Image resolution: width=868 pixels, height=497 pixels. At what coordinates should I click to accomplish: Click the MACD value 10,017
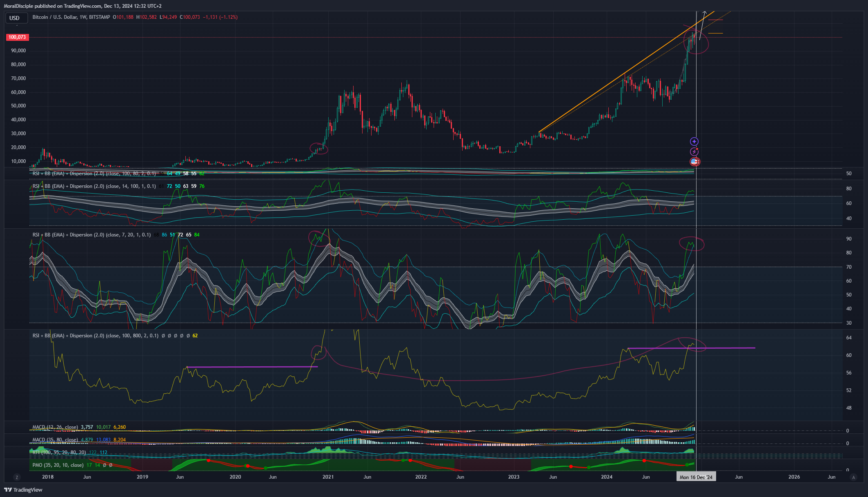coord(103,427)
